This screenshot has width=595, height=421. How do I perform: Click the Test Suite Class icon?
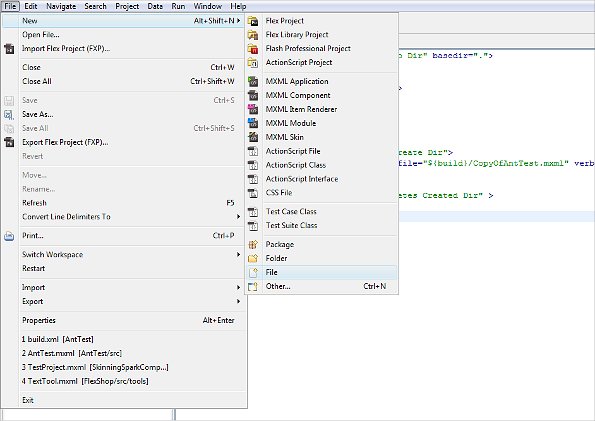click(x=253, y=225)
